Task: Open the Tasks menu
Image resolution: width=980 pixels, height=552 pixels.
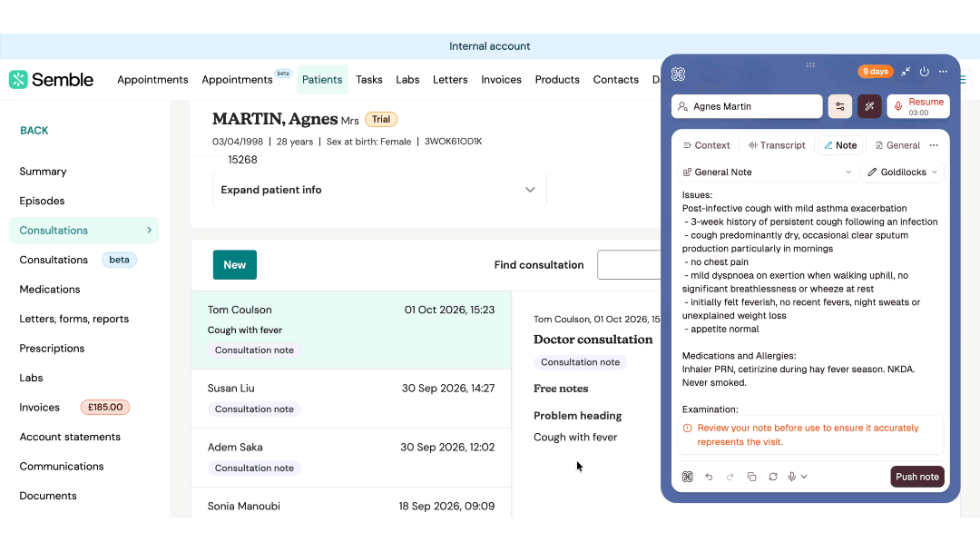Action: (x=368, y=79)
